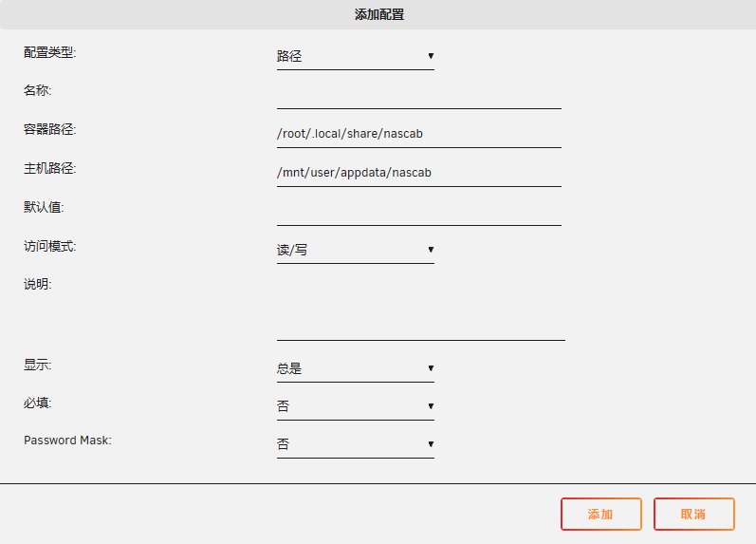Open the 配置类型 dropdown showing 路径

356,56
